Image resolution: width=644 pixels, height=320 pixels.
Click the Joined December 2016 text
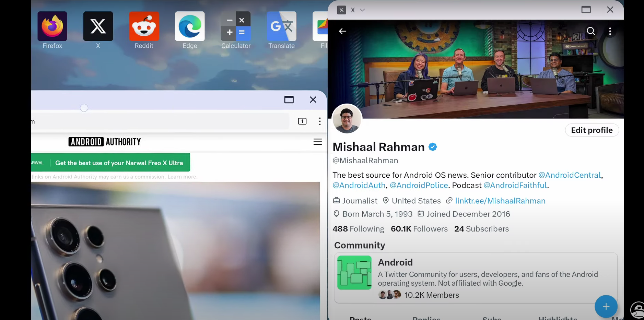click(468, 214)
